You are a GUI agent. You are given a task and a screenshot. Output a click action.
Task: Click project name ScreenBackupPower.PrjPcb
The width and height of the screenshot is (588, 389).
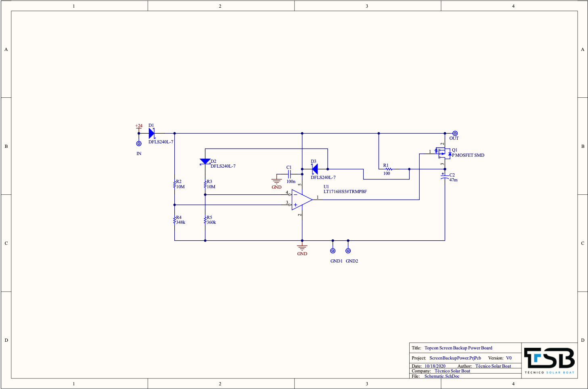(455, 358)
